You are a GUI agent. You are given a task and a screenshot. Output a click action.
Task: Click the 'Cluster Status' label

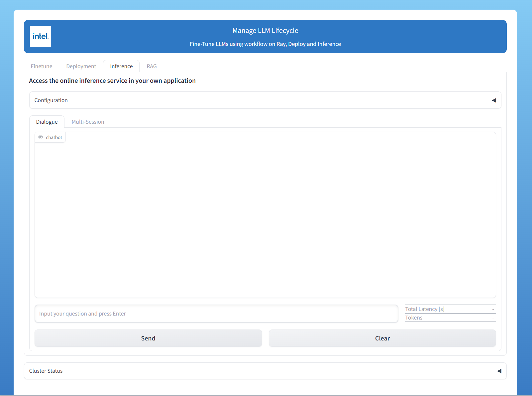(x=46, y=371)
